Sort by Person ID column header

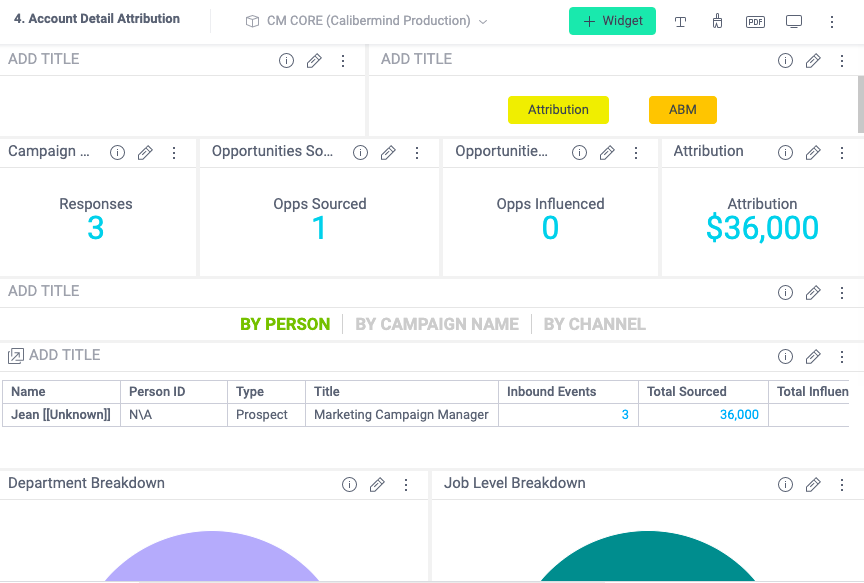174,392
